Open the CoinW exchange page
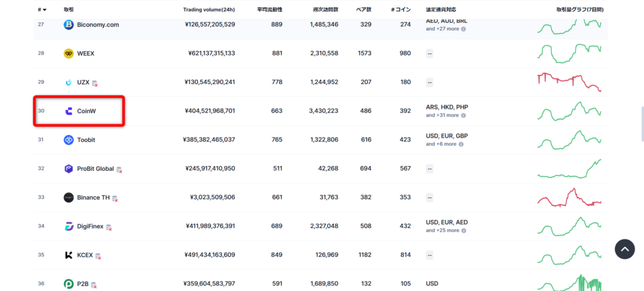The width and height of the screenshot is (644, 291). tap(87, 111)
